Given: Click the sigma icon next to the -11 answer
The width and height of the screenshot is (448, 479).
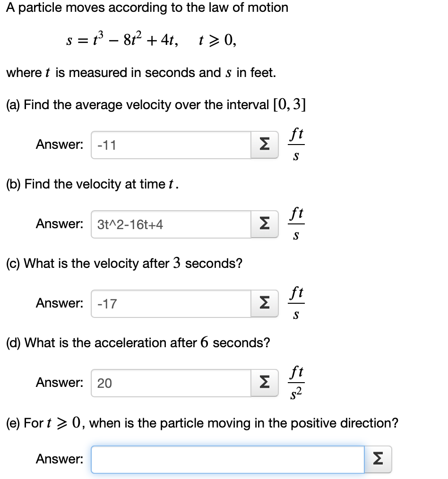Looking at the screenshot, I should [x=264, y=145].
